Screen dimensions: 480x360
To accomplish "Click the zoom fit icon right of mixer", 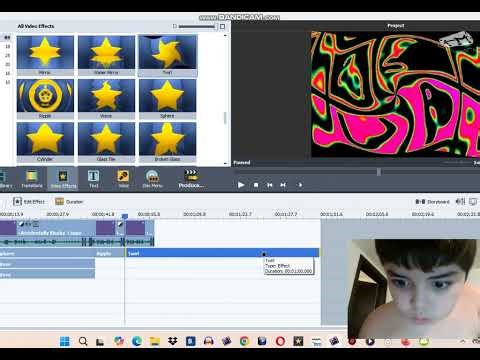I will (x=473, y=201).
